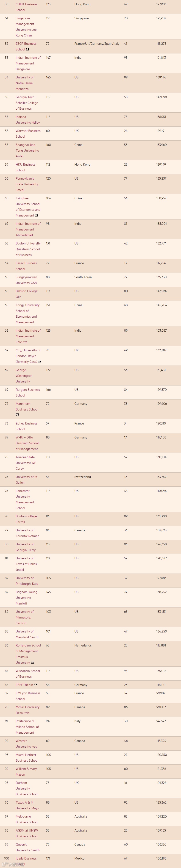Image resolution: width=181 pixels, height=868 pixels.
Task: Open the profile icon after Bayes (formerly Cass)
Action: click(x=40, y=362)
